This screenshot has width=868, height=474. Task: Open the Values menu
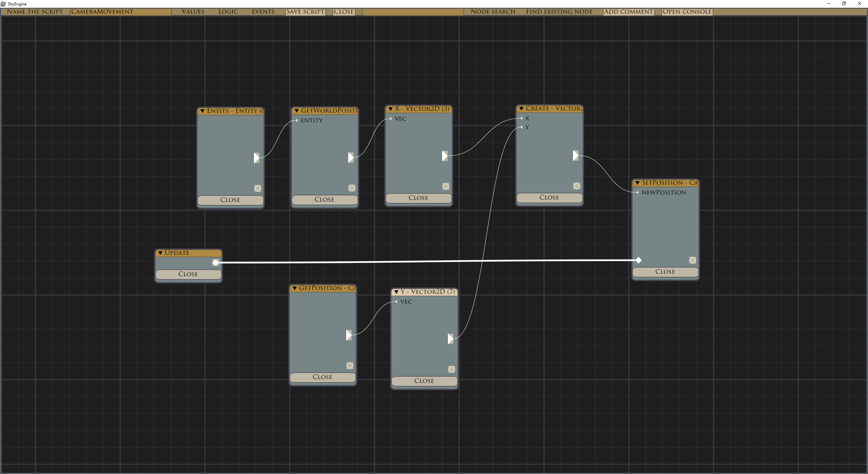point(193,12)
